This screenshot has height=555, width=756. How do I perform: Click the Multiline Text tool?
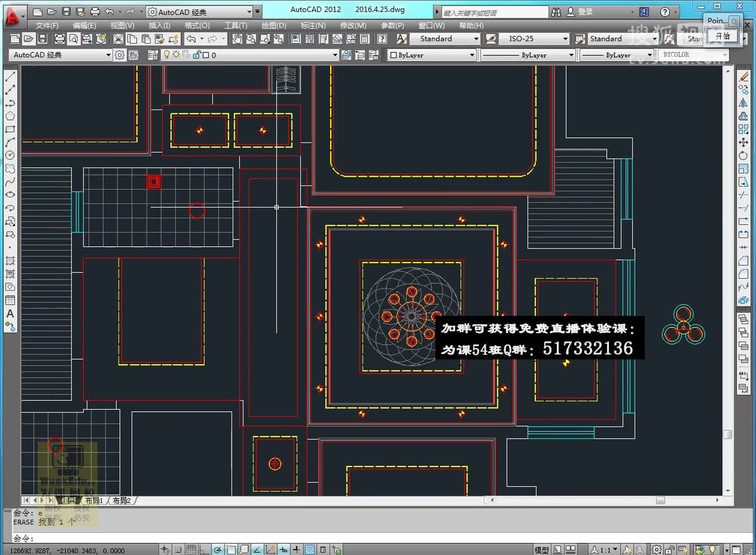point(10,313)
